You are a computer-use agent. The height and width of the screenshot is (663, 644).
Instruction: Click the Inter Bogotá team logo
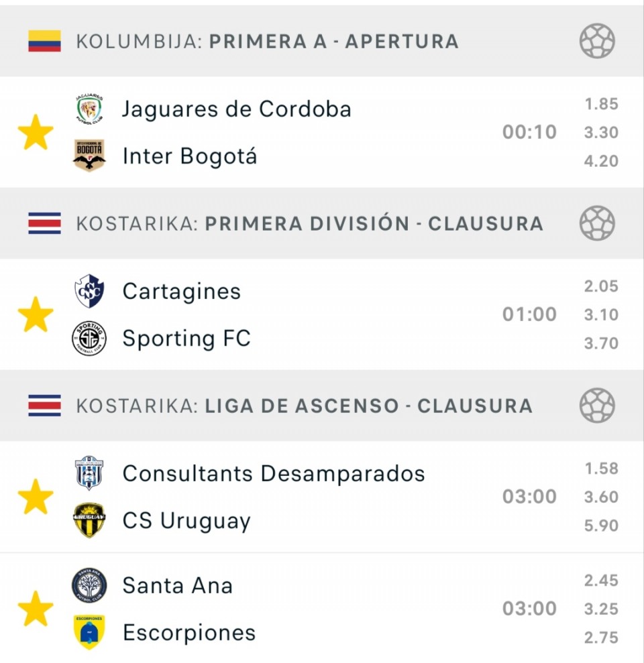click(x=89, y=156)
